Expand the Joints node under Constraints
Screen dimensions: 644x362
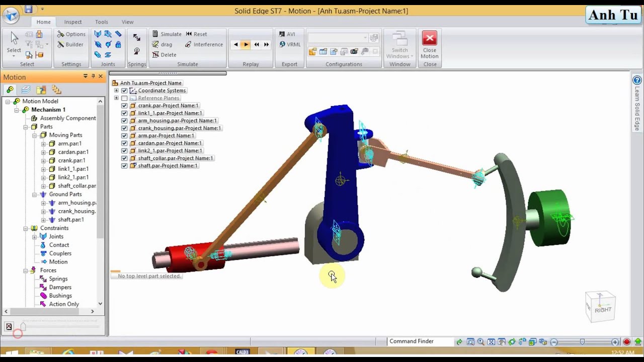pos(35,237)
